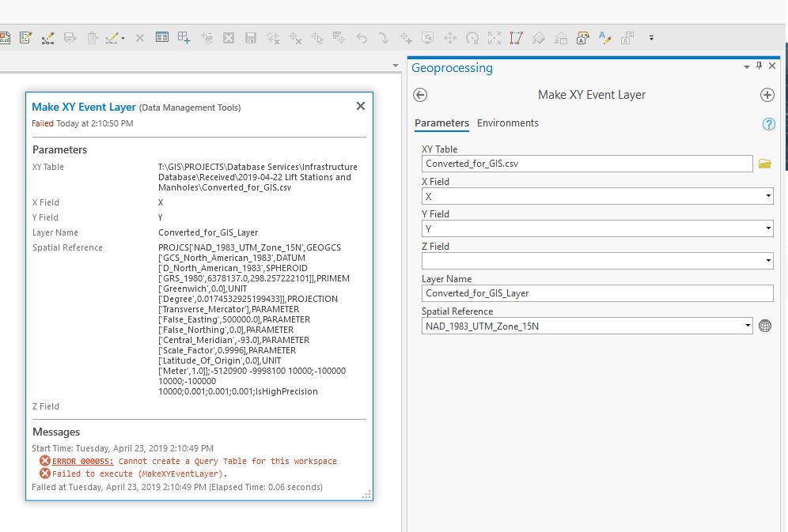
Task: Click the error icon beside Failed to execute
Action: [x=45, y=474]
